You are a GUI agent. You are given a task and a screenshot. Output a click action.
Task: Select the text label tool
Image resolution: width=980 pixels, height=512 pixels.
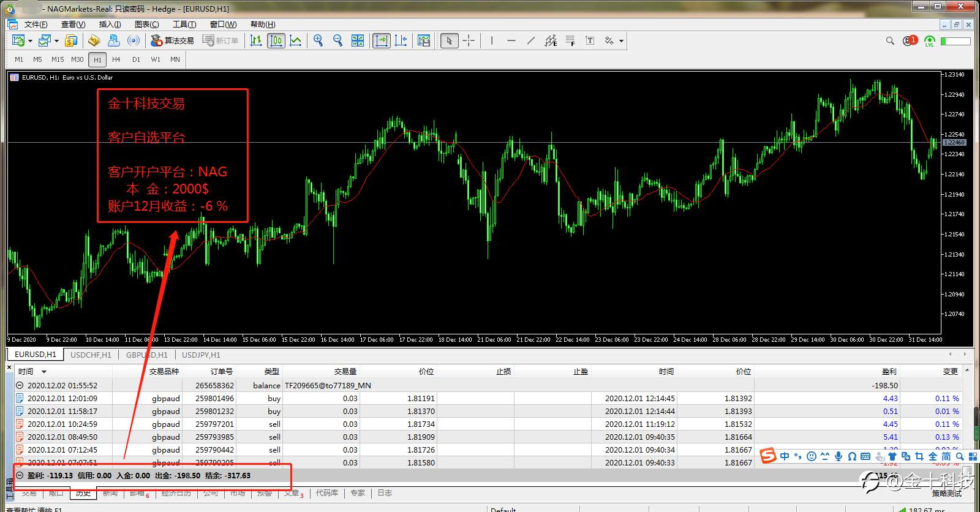pos(590,40)
